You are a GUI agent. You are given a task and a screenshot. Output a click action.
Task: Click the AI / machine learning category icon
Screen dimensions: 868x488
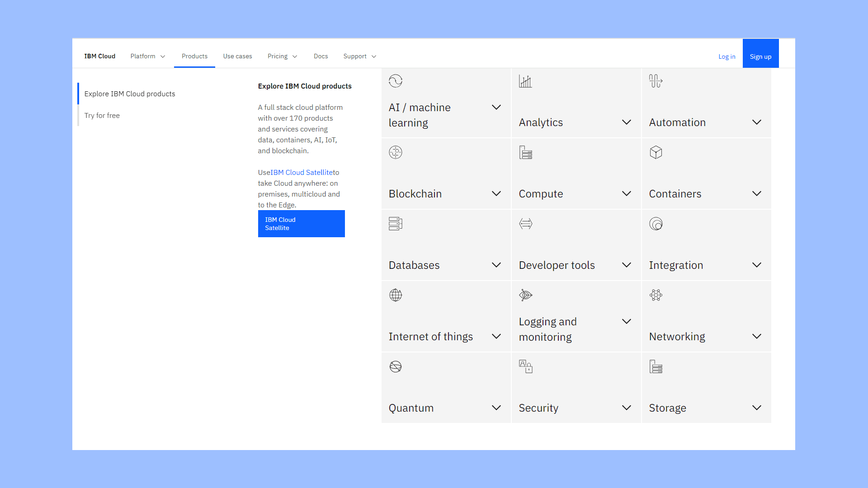click(x=396, y=81)
